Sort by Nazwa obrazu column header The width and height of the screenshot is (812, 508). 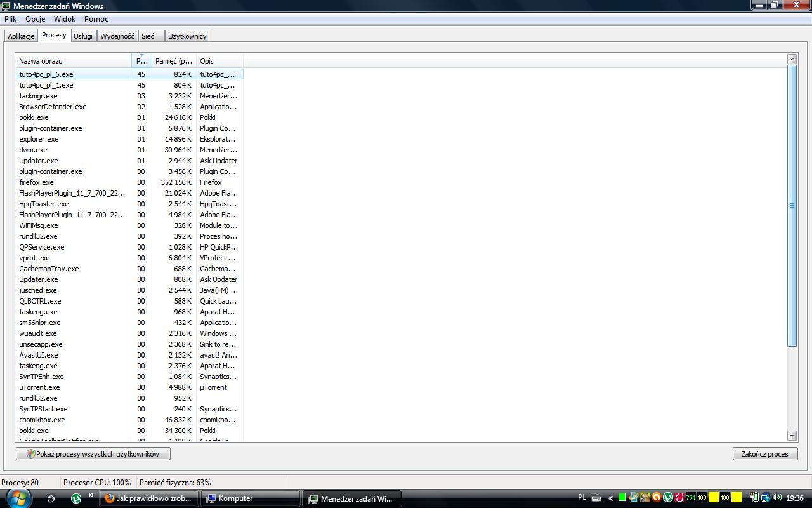click(x=74, y=61)
